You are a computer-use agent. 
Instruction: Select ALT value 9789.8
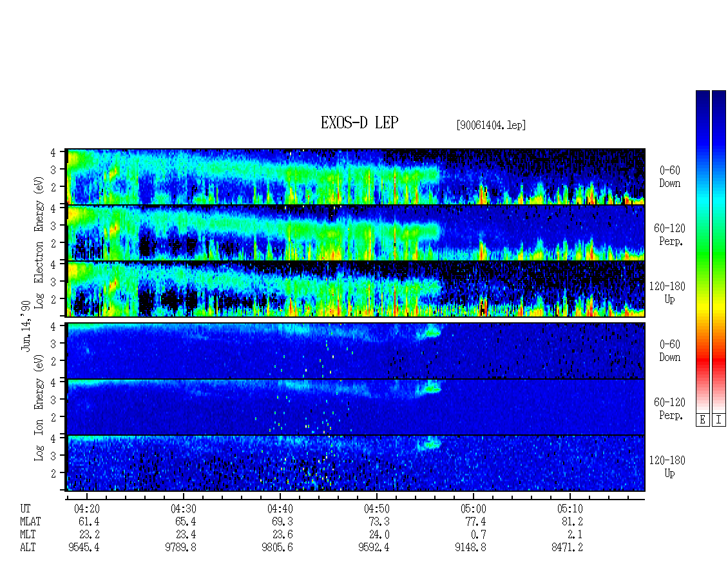coord(180,548)
